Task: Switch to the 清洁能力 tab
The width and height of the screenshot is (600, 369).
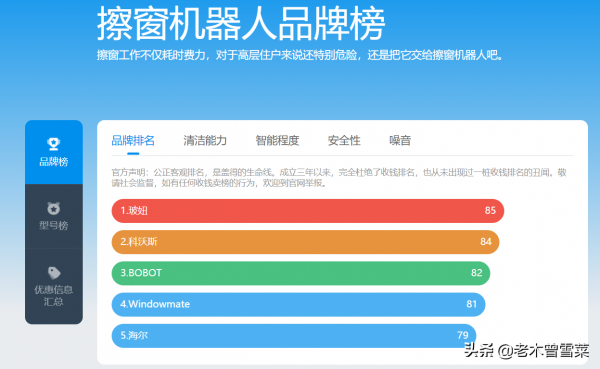Action: pyautogui.click(x=205, y=140)
